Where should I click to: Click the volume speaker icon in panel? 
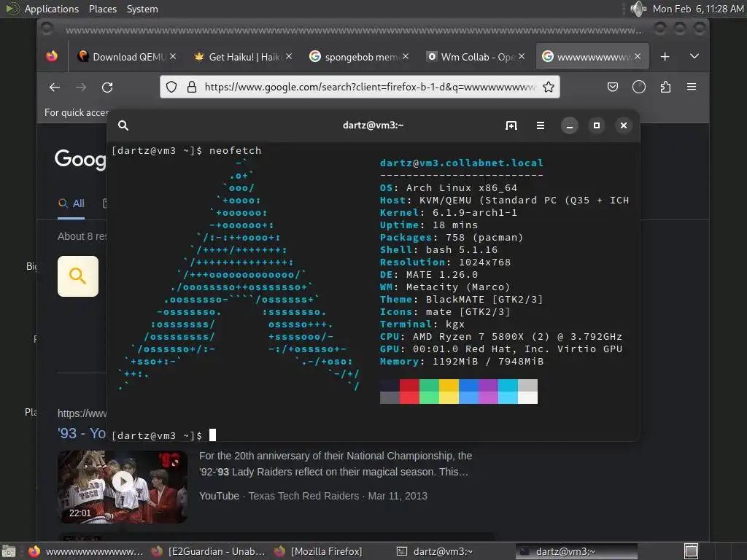[638, 9]
